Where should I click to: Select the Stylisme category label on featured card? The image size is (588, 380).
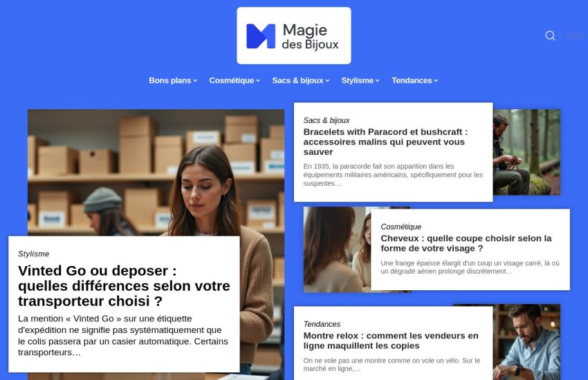[33, 254]
